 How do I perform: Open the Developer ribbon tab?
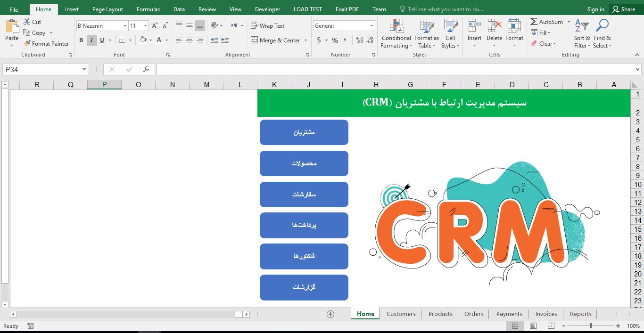click(x=267, y=9)
